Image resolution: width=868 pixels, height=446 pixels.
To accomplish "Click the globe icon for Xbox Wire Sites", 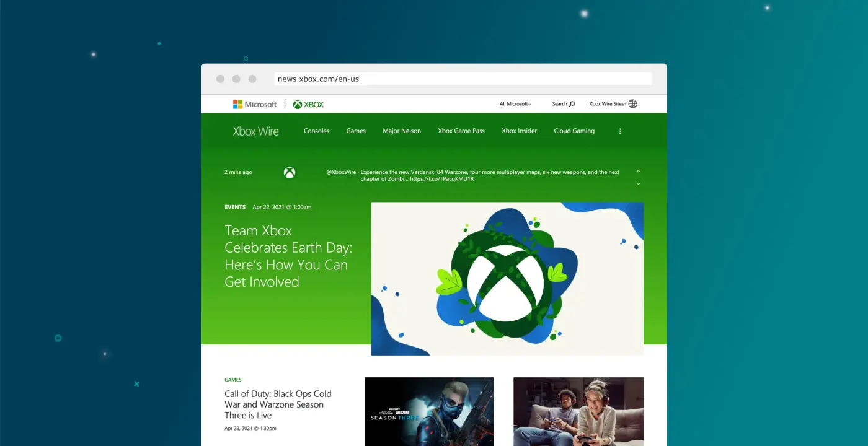I will coord(632,104).
